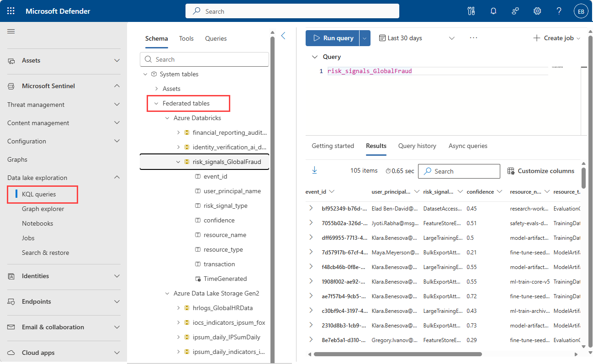Open the Settings gear icon

537,11
